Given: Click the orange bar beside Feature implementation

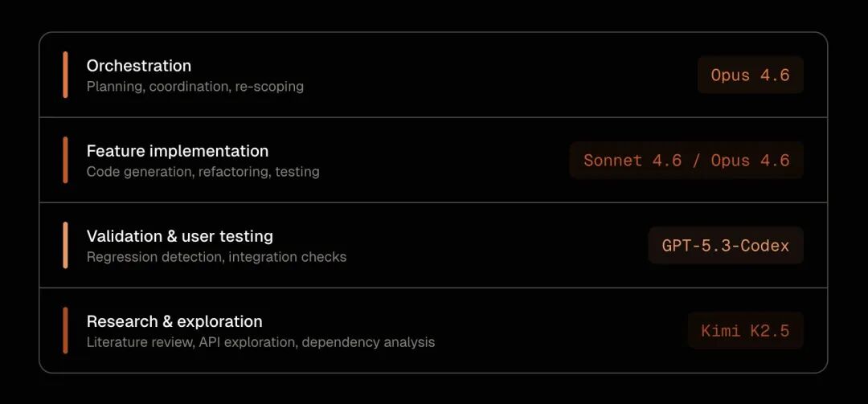Looking at the screenshot, I should tap(65, 160).
